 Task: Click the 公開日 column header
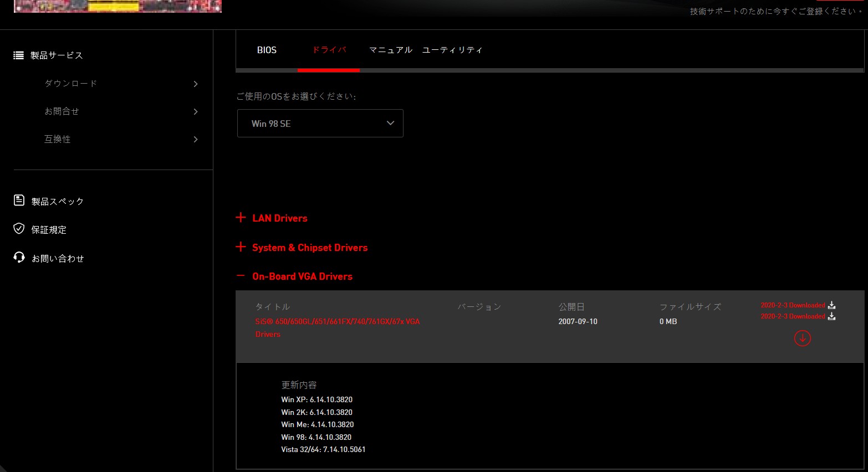[571, 306]
